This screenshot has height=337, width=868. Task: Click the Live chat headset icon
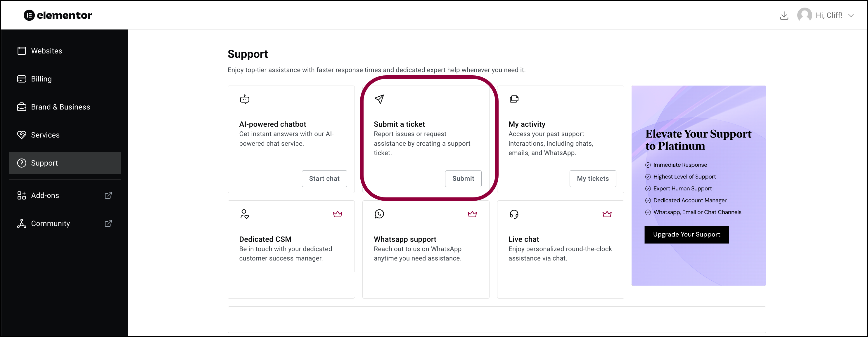click(513, 215)
